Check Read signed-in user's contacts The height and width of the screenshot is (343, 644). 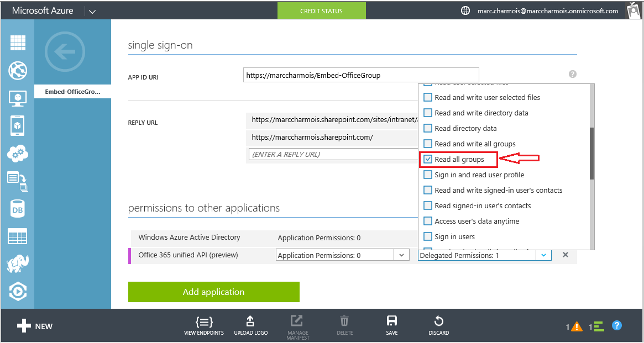point(427,206)
